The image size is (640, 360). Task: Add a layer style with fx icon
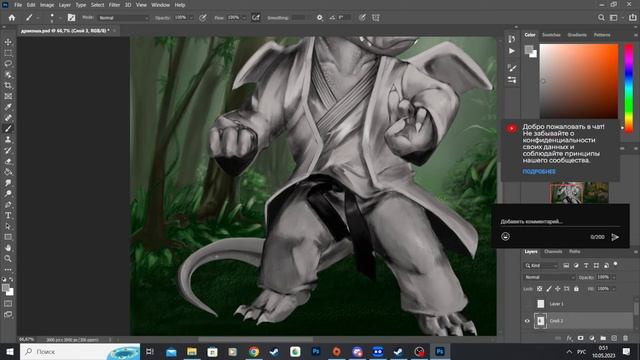tap(569, 338)
